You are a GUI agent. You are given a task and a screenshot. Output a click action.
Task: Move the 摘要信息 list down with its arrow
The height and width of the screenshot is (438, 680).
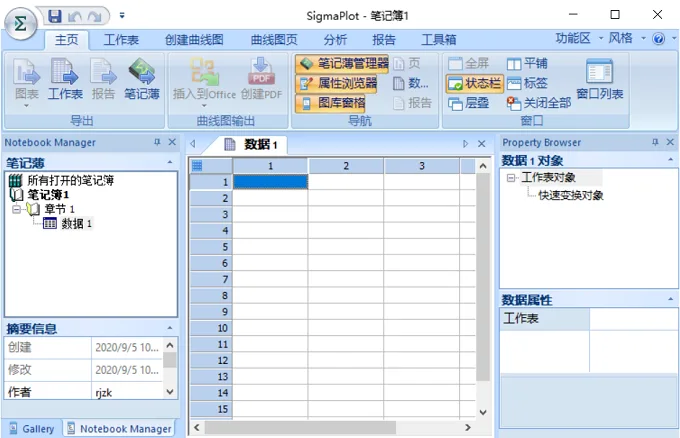tap(170, 392)
